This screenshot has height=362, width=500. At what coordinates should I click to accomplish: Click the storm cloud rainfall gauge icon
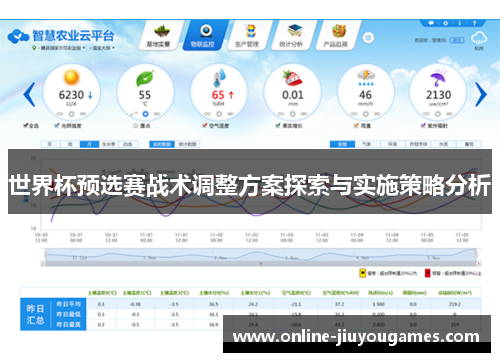366,78
